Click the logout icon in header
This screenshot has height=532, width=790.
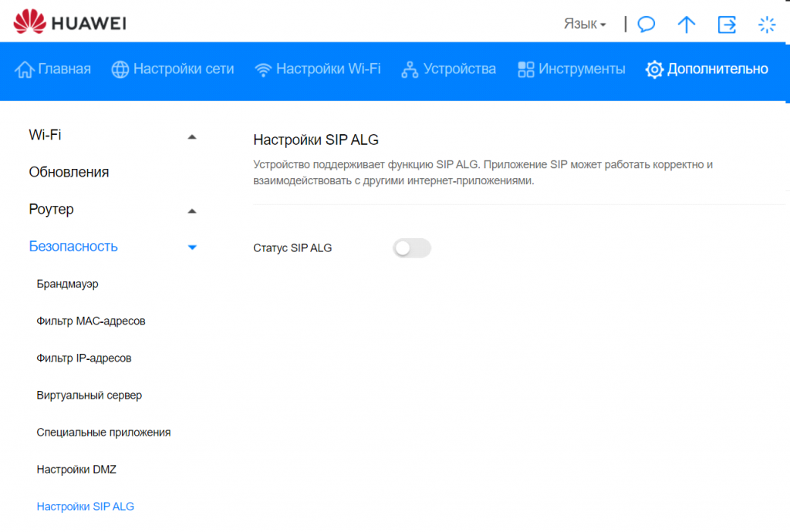[x=727, y=25]
